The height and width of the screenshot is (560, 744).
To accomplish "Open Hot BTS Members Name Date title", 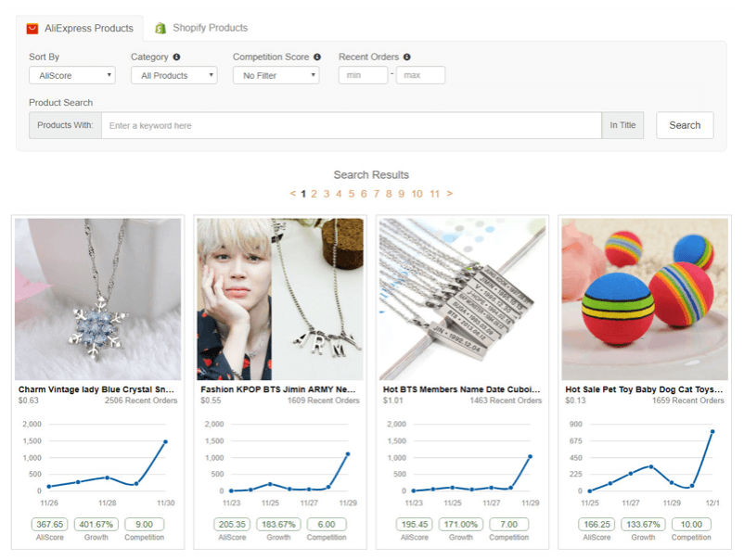I will click(462, 389).
